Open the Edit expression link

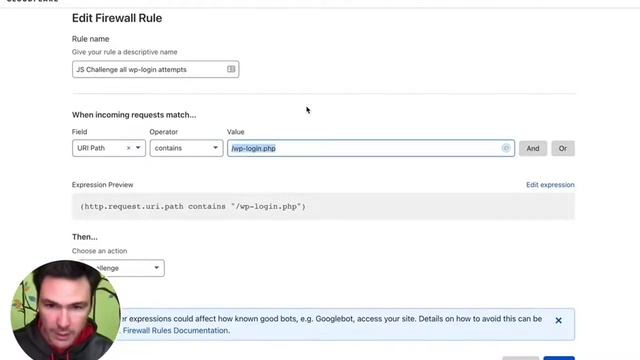point(550,185)
